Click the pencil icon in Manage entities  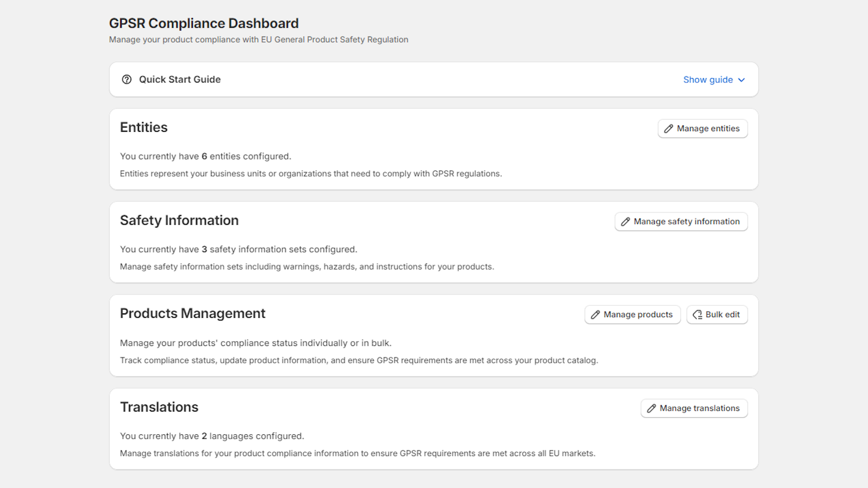668,129
